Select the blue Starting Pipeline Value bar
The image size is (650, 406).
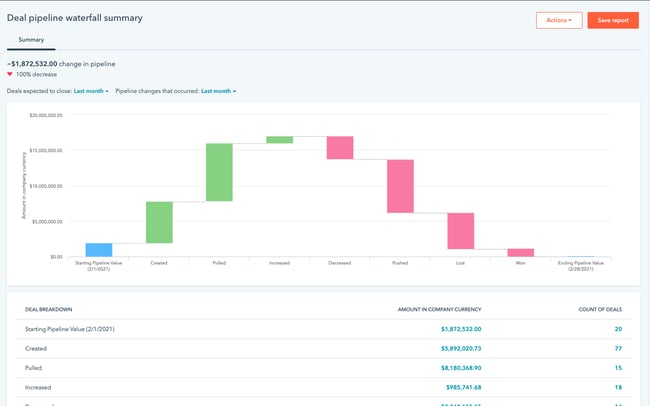98,249
